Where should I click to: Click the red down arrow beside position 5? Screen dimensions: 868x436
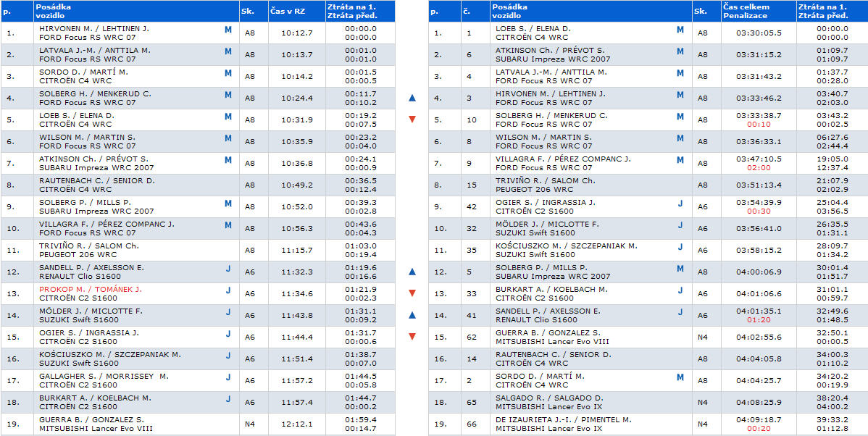412,120
